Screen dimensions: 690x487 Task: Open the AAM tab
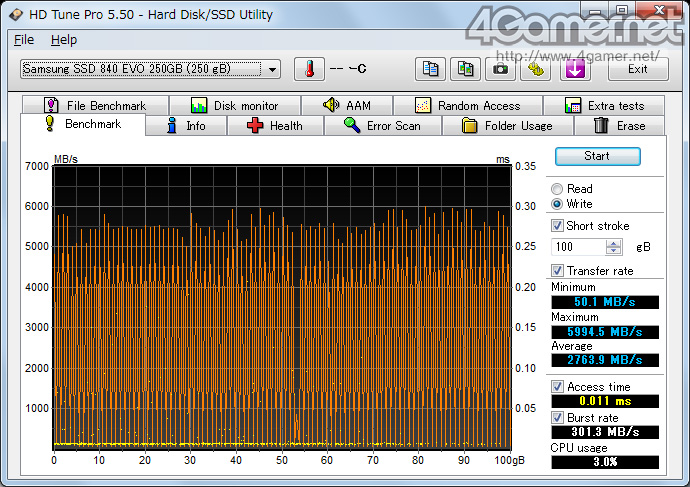(347, 106)
